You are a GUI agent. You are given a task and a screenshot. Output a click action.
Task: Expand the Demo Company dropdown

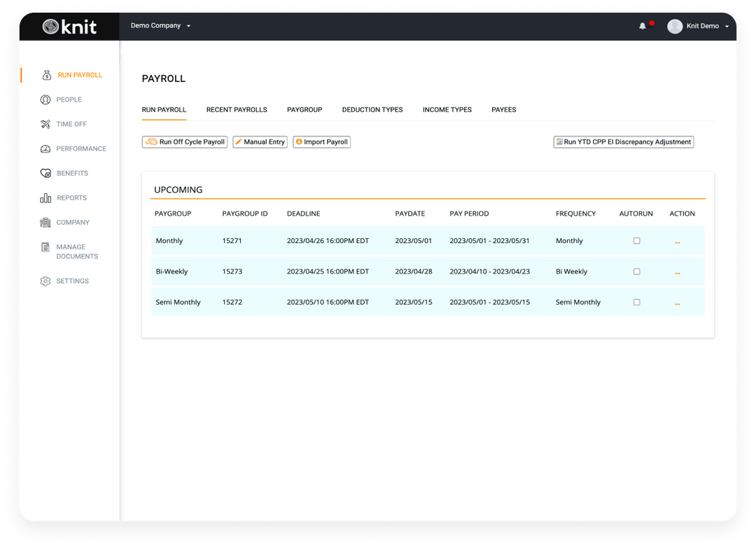pos(161,26)
